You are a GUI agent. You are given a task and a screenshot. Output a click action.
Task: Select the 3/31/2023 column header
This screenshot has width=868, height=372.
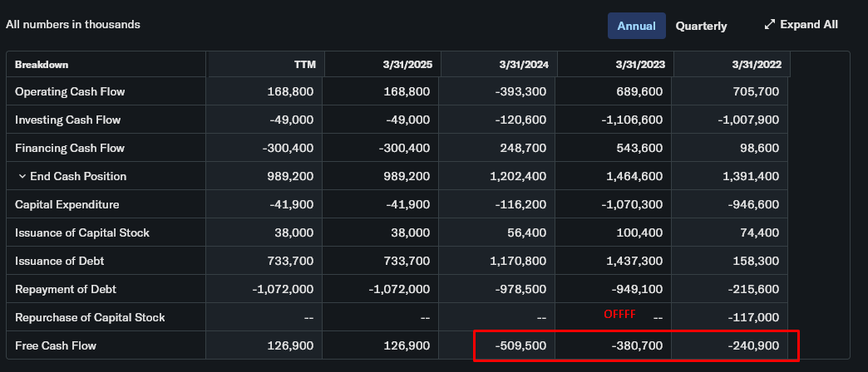(x=640, y=65)
